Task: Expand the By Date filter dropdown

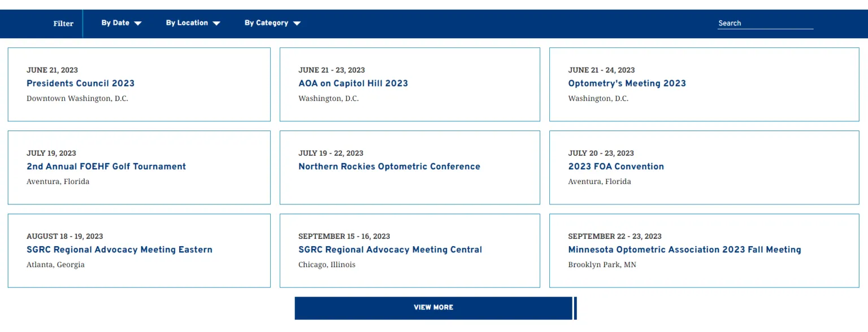Action: coord(121,23)
